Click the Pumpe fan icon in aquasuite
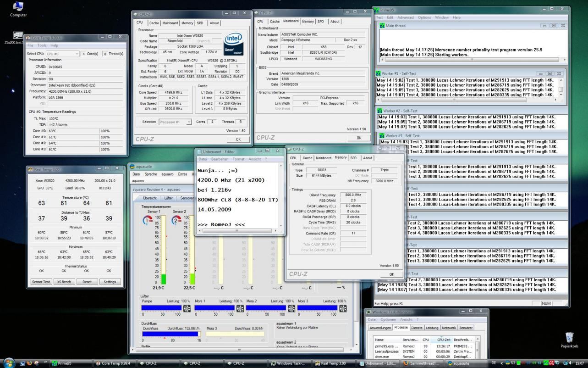This screenshot has height=368, width=588. click(187, 308)
